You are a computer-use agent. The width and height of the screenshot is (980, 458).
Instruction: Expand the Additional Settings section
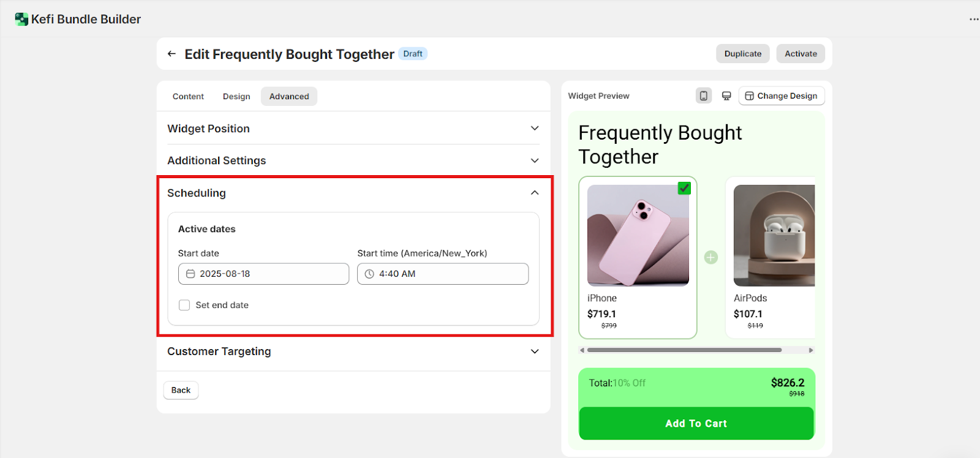click(x=535, y=160)
